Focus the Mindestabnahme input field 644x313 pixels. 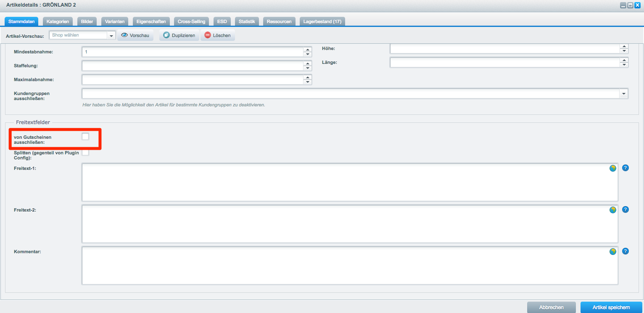193,52
